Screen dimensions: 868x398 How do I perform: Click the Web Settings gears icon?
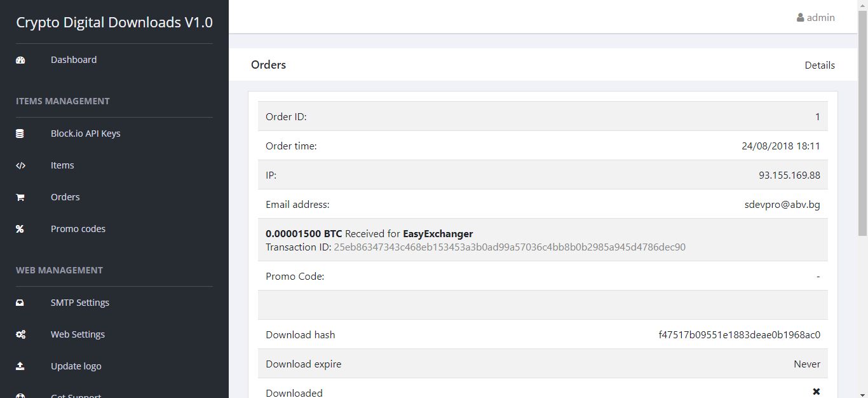(20, 334)
